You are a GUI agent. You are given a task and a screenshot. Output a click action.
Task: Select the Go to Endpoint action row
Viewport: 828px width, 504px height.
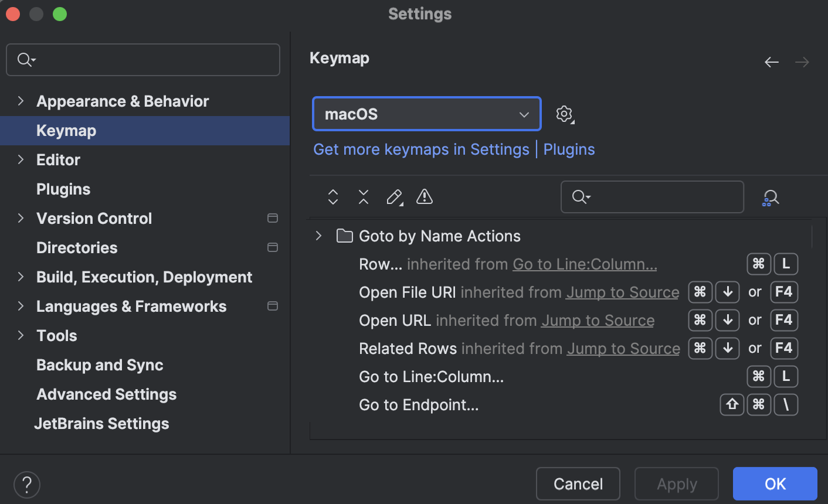pyautogui.click(x=419, y=404)
